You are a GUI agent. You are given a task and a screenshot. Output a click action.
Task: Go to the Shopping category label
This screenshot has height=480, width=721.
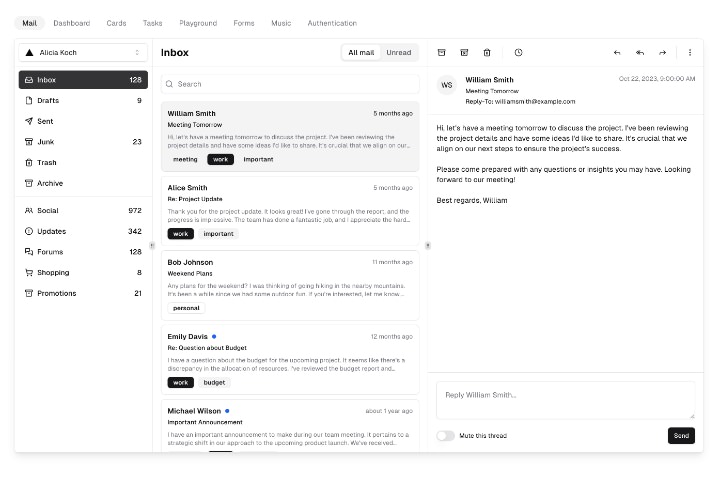point(53,272)
